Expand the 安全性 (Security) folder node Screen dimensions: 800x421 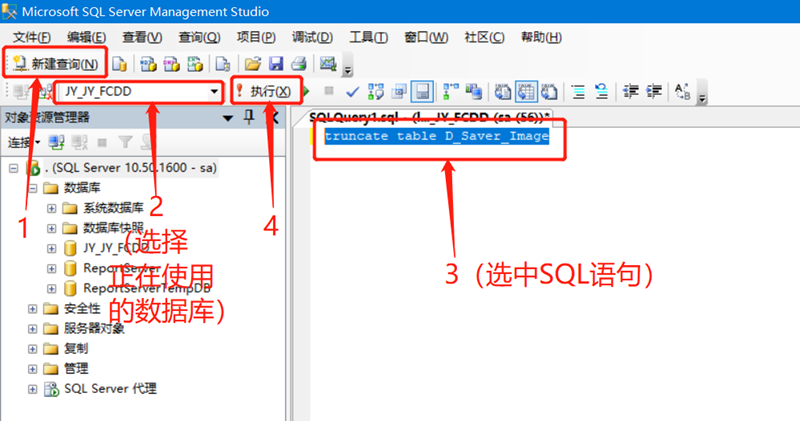[x=33, y=308]
